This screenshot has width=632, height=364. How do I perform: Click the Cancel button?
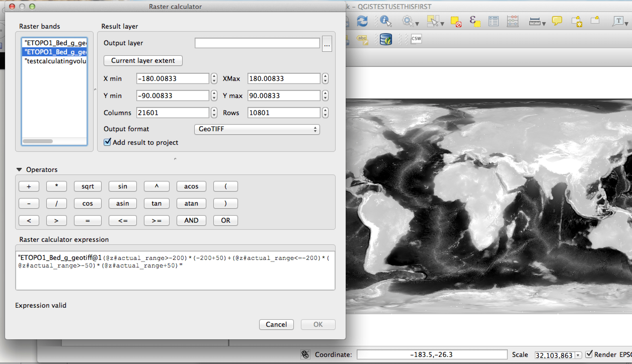(276, 324)
